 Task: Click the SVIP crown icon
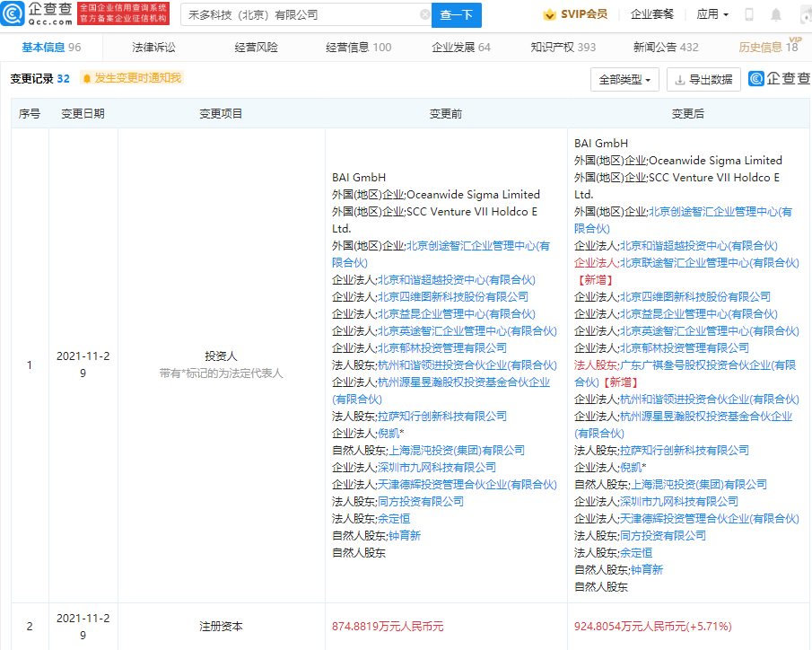549,14
